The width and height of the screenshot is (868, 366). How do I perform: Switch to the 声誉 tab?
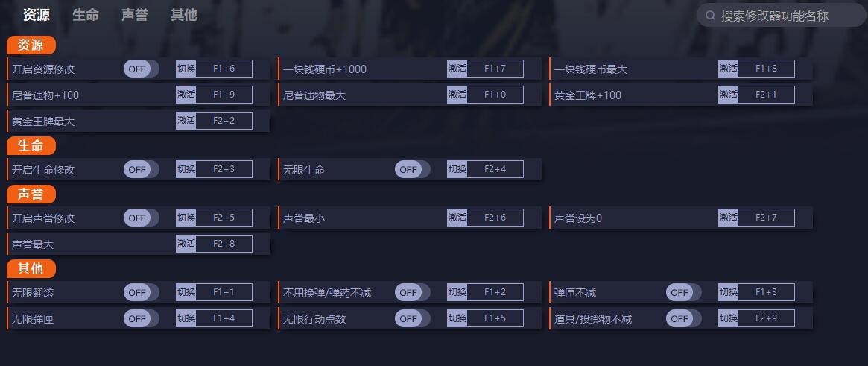pyautogui.click(x=134, y=15)
